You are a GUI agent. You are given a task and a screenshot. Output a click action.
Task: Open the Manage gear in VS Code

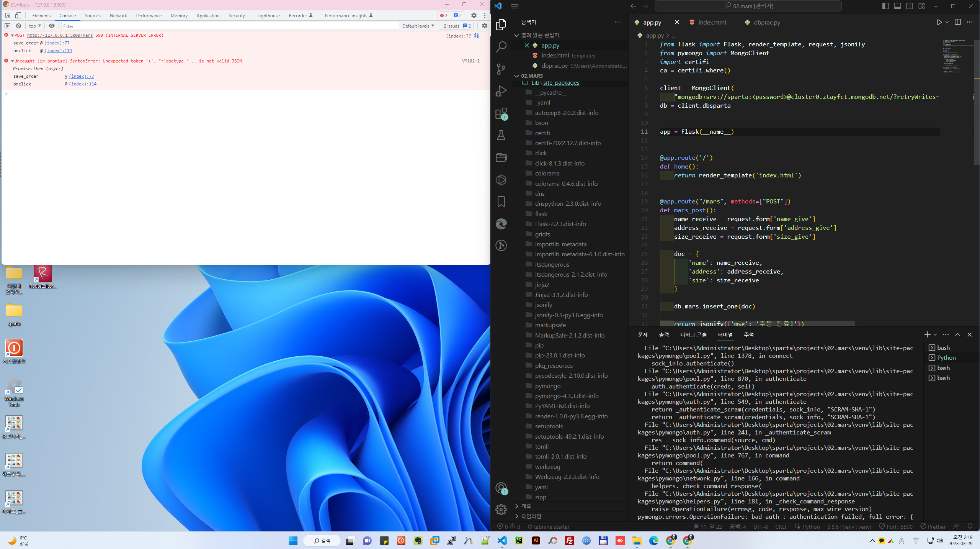(501, 510)
